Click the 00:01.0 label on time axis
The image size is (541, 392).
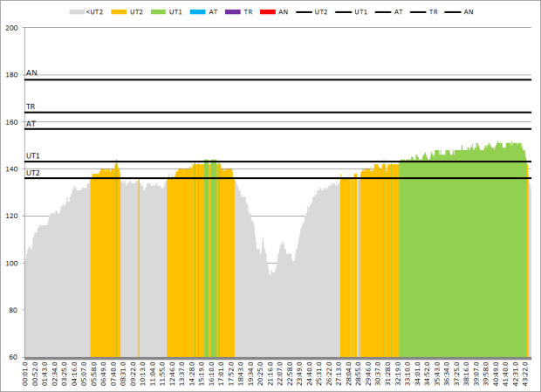[28, 374]
